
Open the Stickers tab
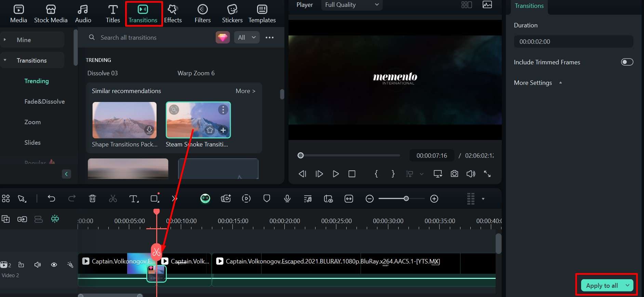click(232, 14)
